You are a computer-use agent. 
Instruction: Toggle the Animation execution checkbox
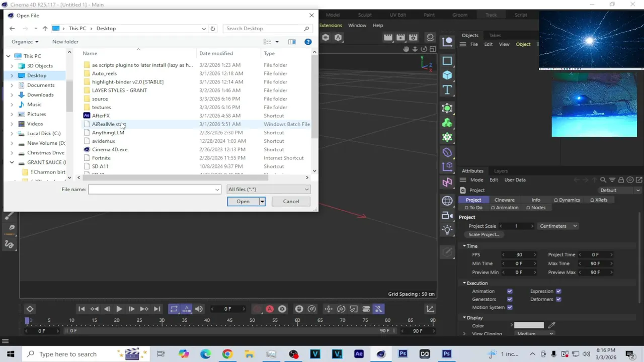click(x=510, y=291)
